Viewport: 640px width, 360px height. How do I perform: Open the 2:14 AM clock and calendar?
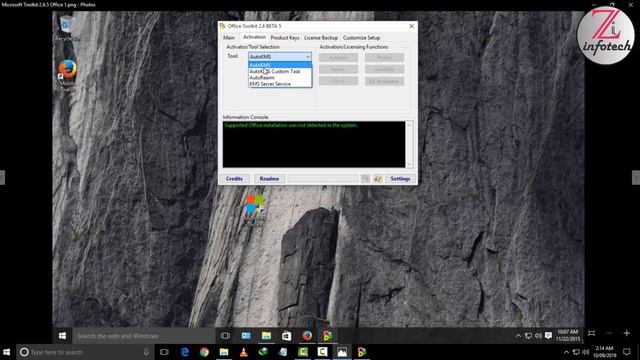click(604, 352)
